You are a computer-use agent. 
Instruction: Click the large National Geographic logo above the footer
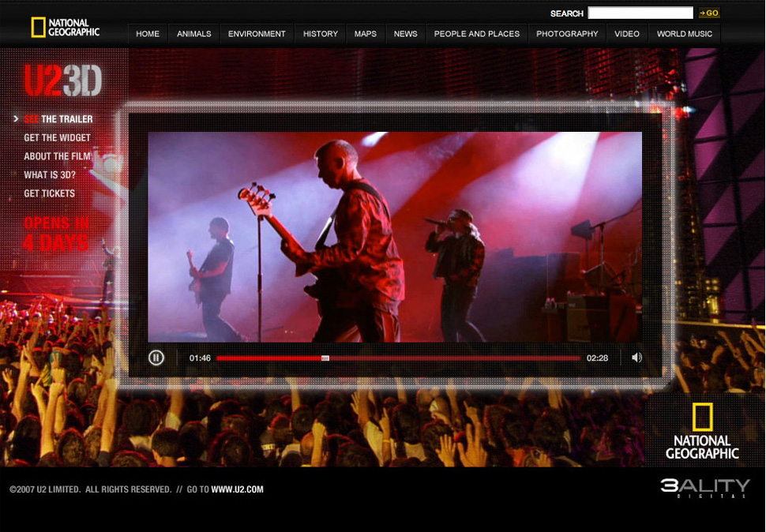click(x=702, y=432)
